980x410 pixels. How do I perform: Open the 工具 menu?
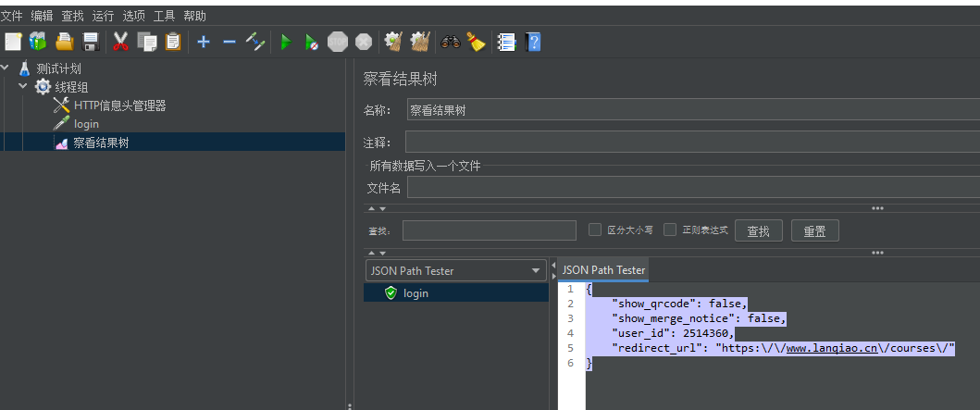165,16
